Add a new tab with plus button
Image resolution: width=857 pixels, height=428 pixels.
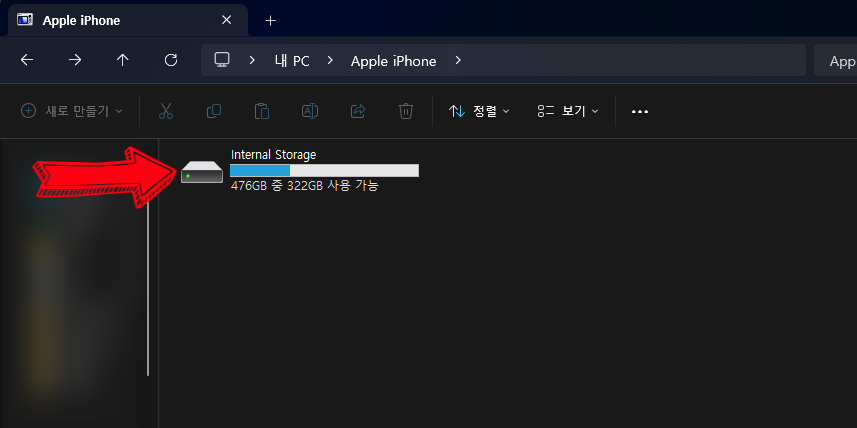click(271, 21)
